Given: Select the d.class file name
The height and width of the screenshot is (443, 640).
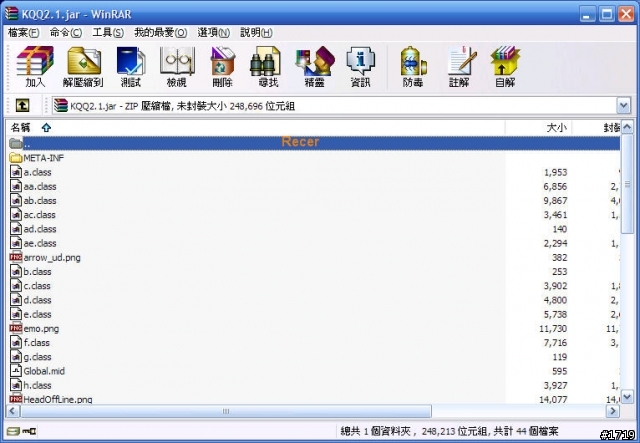Looking at the screenshot, I should point(38,300).
